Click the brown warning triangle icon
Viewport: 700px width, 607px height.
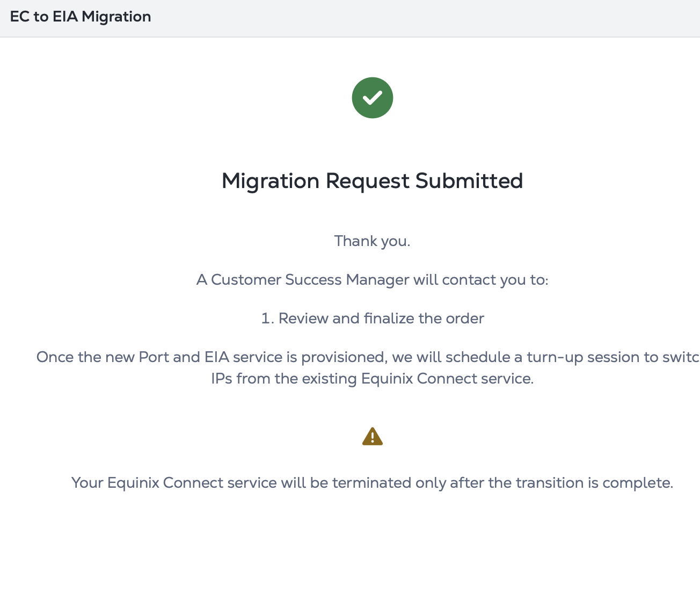click(x=373, y=437)
